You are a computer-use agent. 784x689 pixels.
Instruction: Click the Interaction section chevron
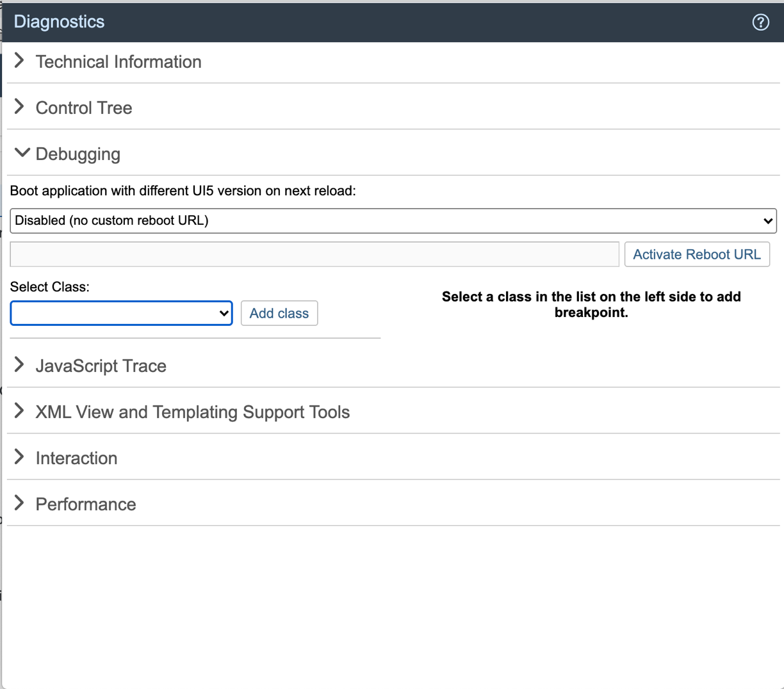(19, 457)
